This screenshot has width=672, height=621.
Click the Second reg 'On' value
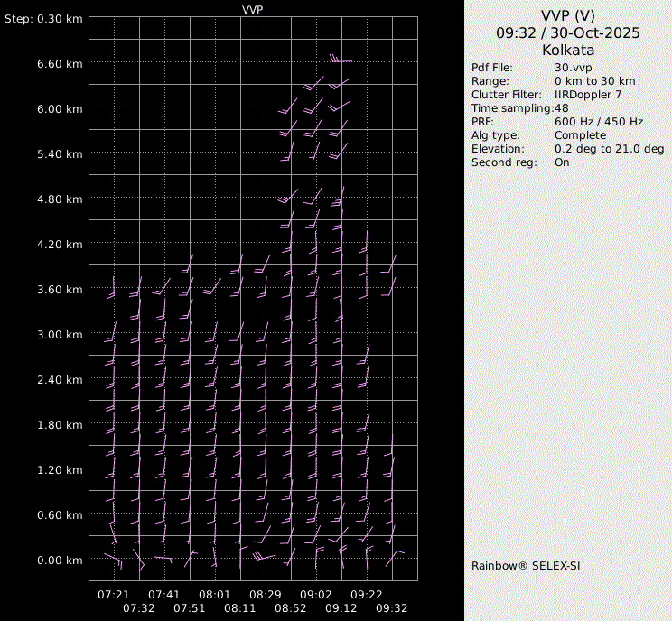pyautogui.click(x=562, y=162)
